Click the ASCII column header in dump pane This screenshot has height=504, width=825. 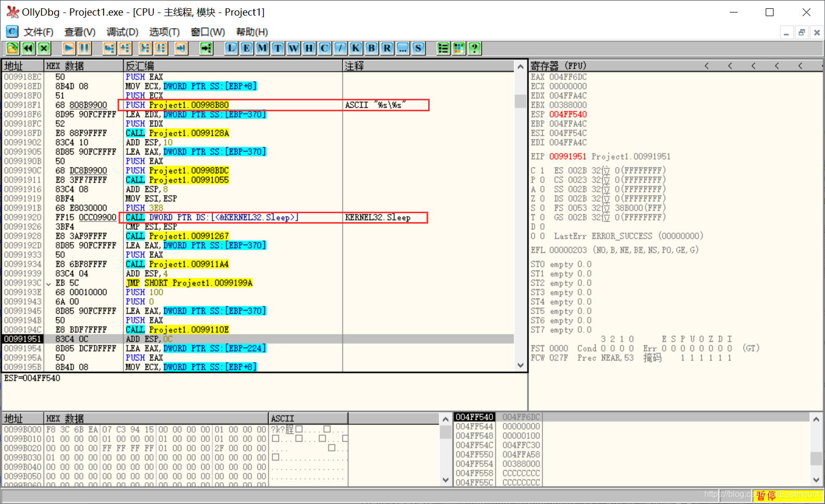pos(308,418)
